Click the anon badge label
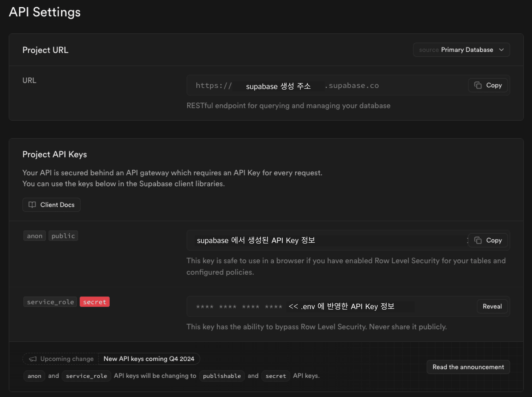532x397 pixels. (35, 235)
